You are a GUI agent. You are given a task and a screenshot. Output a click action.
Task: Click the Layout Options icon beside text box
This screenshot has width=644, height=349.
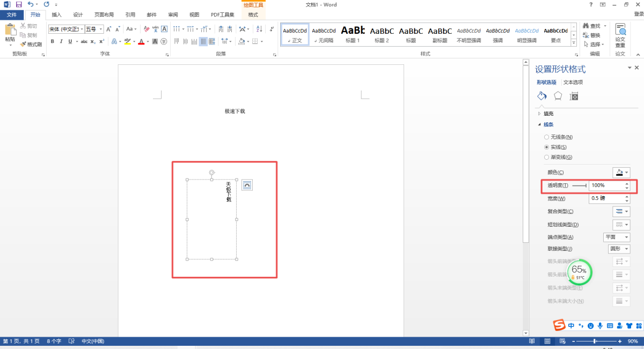click(x=247, y=185)
